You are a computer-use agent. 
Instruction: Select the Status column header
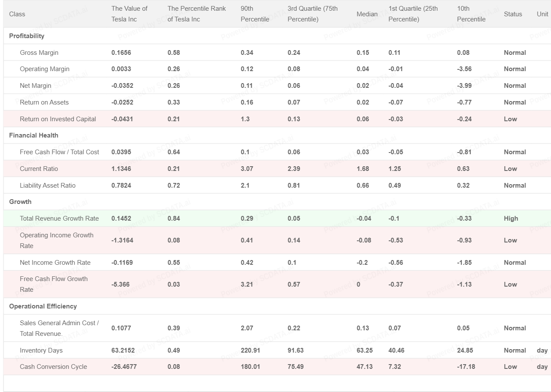click(513, 14)
